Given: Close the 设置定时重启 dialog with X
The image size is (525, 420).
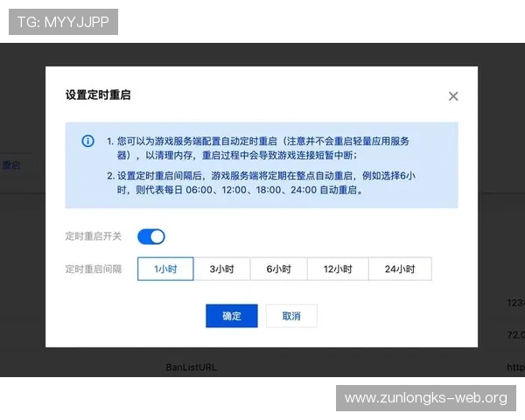Looking at the screenshot, I should (453, 96).
